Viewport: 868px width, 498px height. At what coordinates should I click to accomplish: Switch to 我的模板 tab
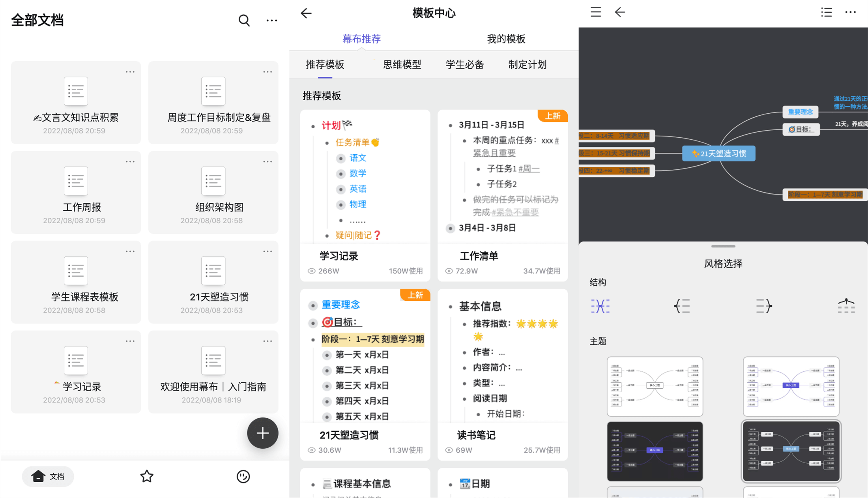click(x=506, y=39)
